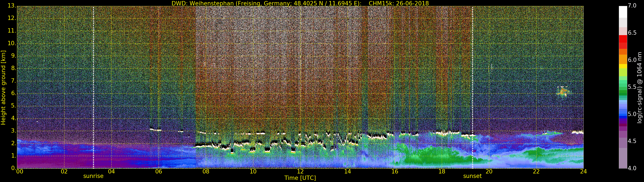Screen dimensions: 644x182
Task: Click the 'Height above ground [km]' axis label
Action: pos(3,87)
